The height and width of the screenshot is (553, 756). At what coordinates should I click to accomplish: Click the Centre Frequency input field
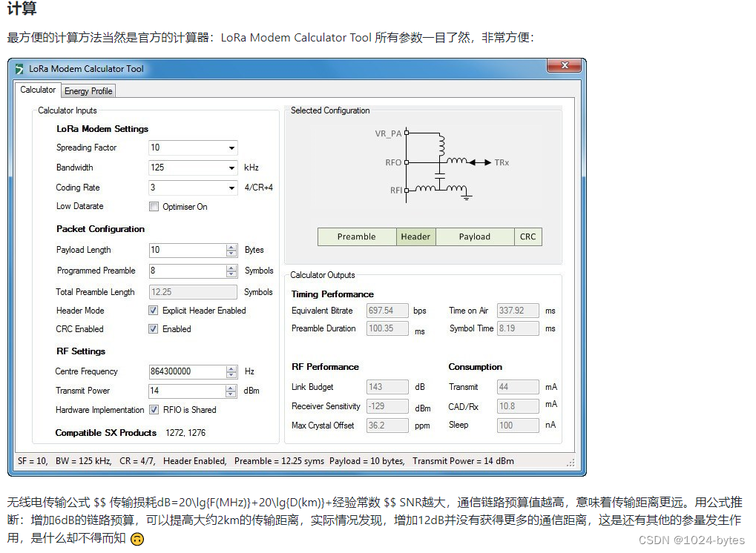(187, 371)
